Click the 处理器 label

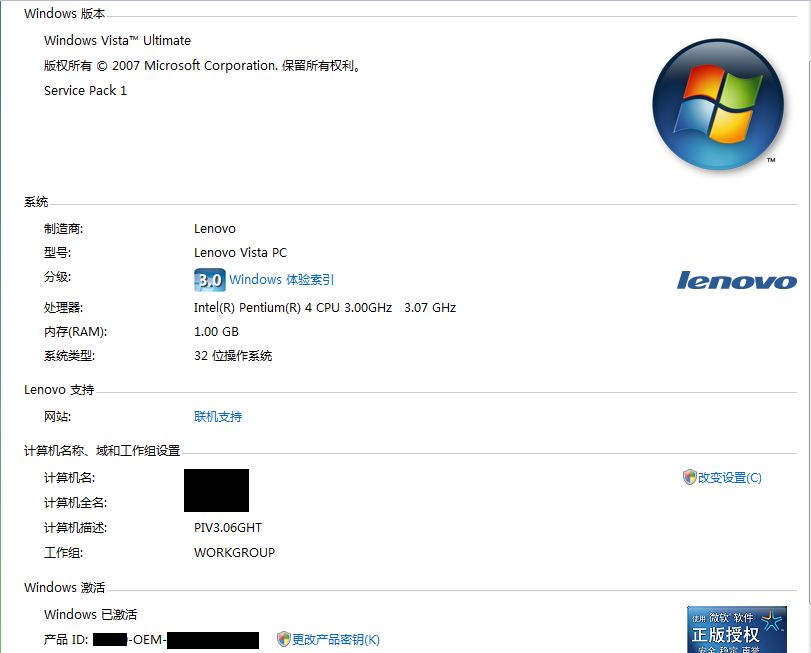[64, 308]
